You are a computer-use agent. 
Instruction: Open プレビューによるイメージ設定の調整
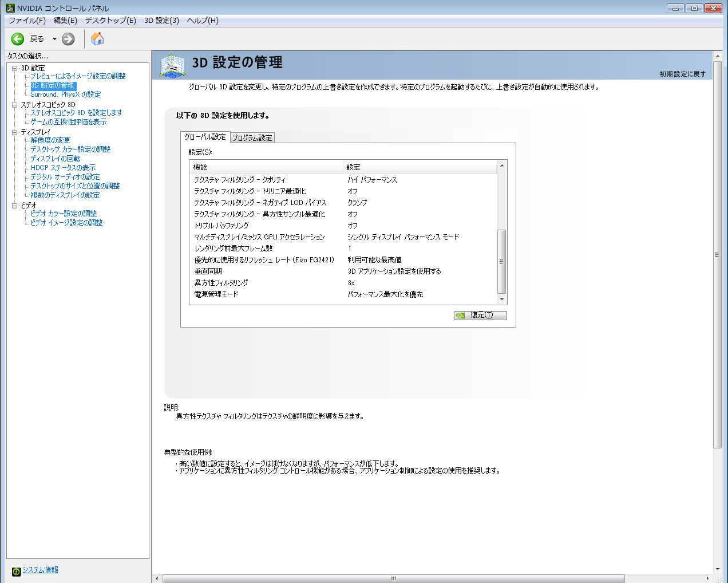pyautogui.click(x=78, y=76)
